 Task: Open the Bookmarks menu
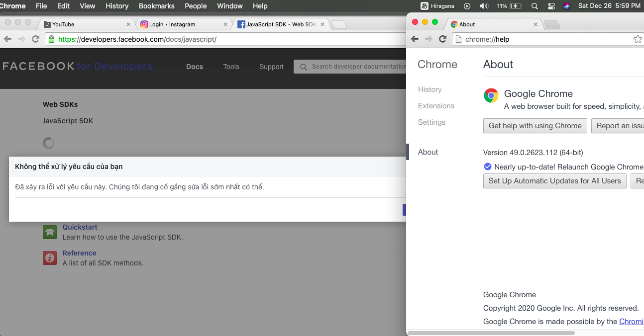[x=157, y=6]
